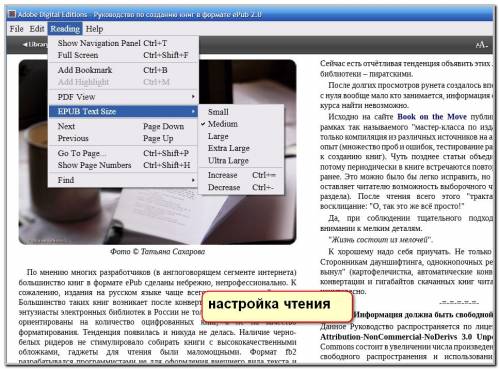This screenshot has width=499, height=369.
Task: Click the heading Информация должна быть свободной
Action: (x=423, y=315)
